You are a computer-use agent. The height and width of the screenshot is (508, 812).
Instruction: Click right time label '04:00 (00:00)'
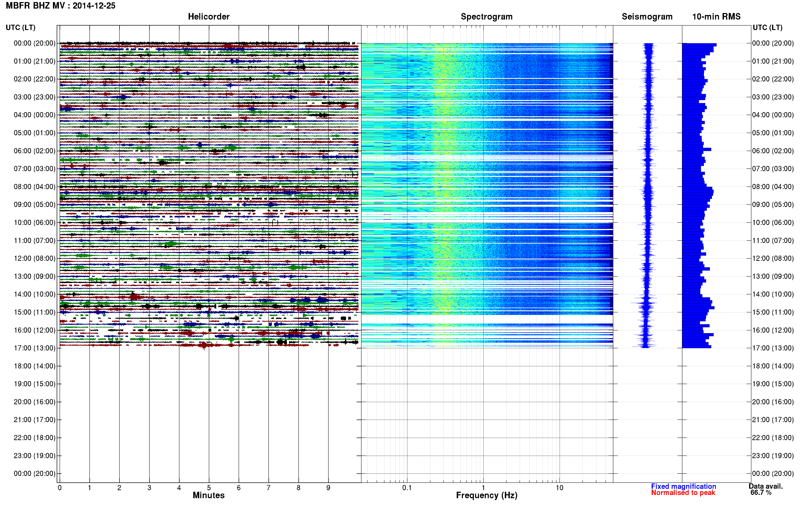tap(773, 115)
